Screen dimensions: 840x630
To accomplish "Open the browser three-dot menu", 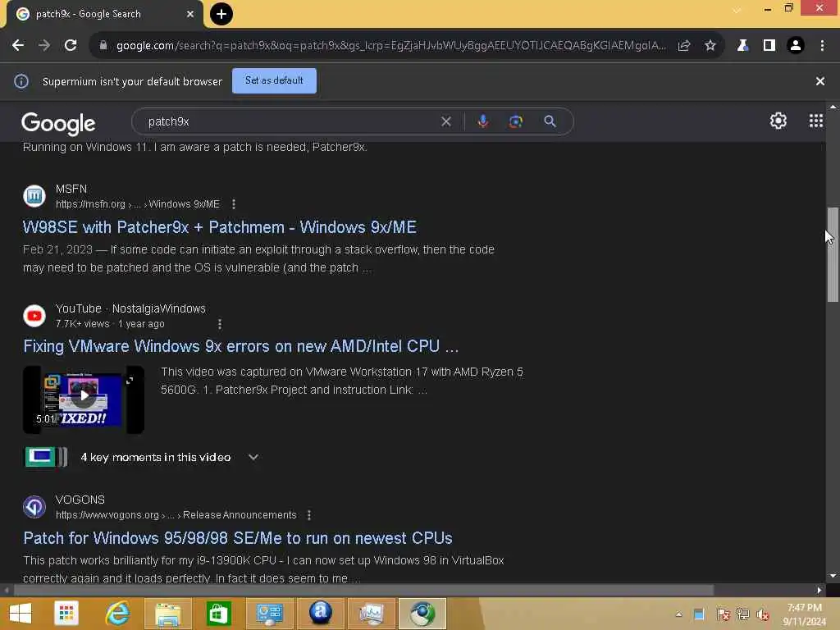I will 822,46.
